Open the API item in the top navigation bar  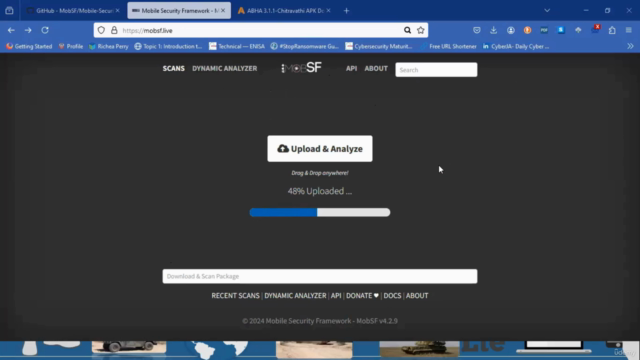[351, 68]
